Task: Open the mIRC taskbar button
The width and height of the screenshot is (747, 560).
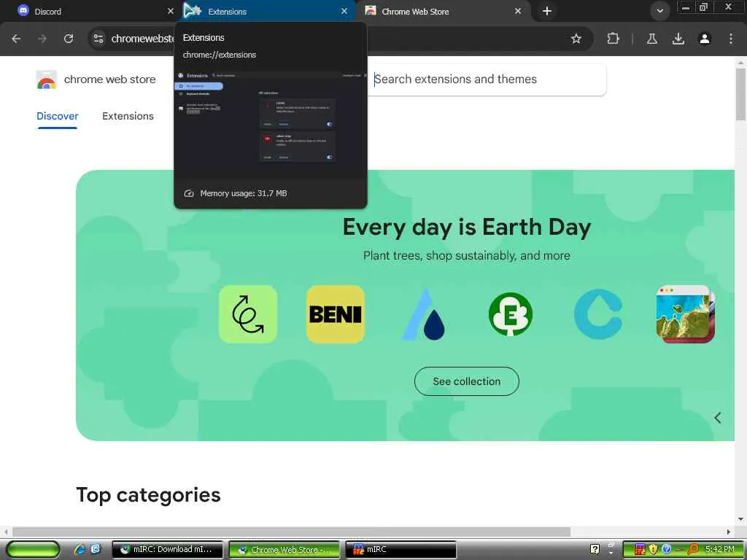Action: (x=401, y=550)
